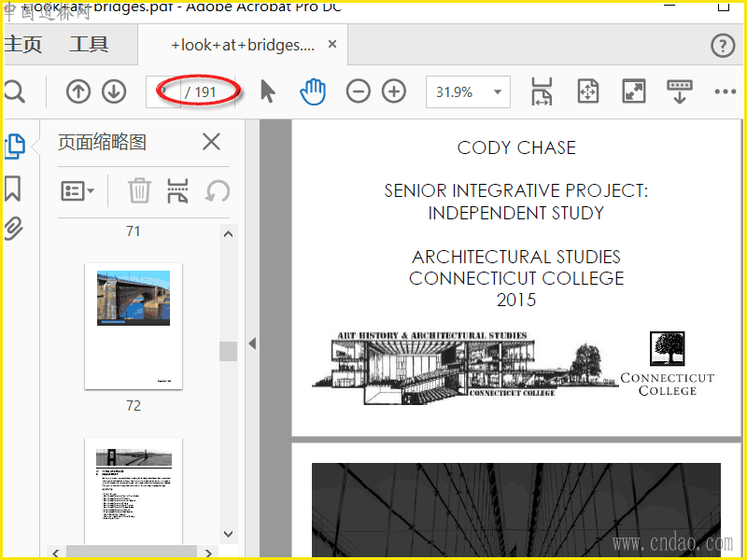The image size is (747, 560).
Task: Enter full screen view mode icon
Action: (x=634, y=91)
